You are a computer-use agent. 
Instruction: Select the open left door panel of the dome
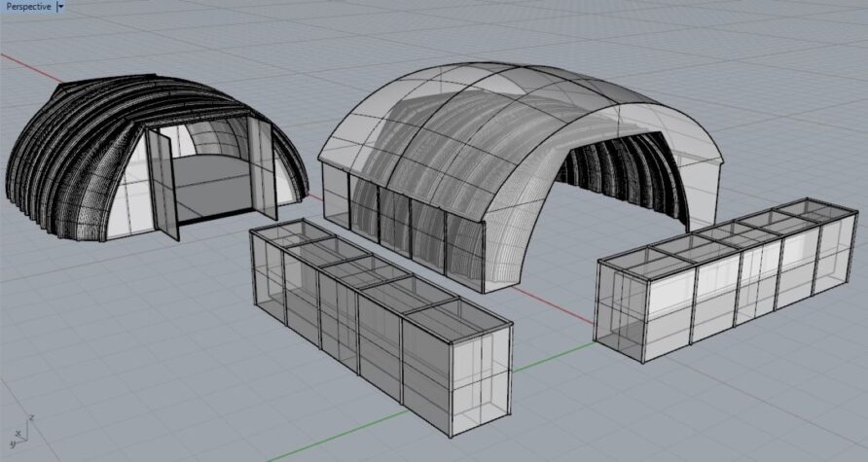tap(163, 186)
